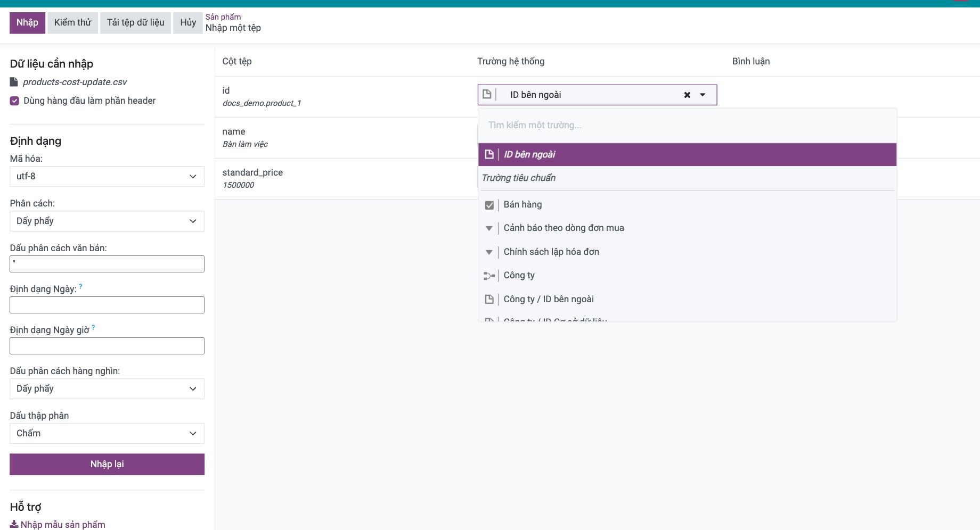Open the Mã hóa utf-8 dropdown

[107, 176]
